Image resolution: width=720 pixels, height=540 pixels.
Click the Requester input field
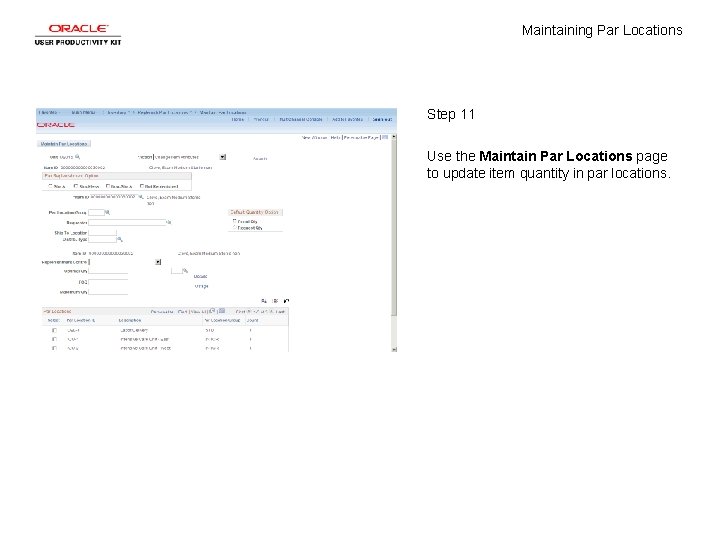tap(127, 222)
